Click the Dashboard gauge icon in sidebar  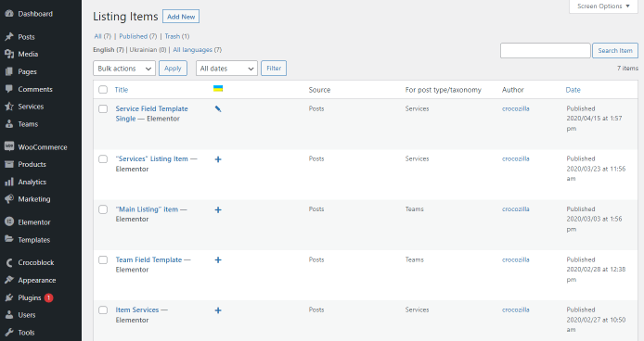pos(9,14)
